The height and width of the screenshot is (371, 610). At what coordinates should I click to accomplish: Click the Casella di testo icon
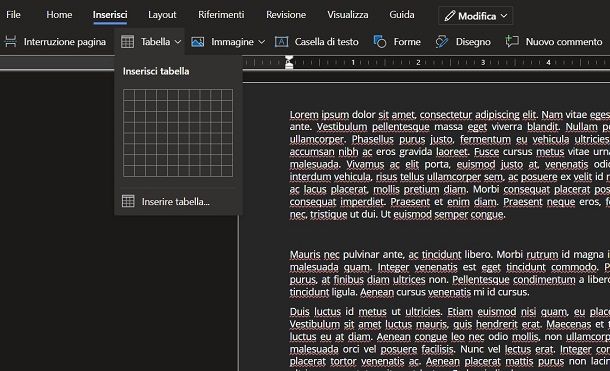tap(281, 42)
